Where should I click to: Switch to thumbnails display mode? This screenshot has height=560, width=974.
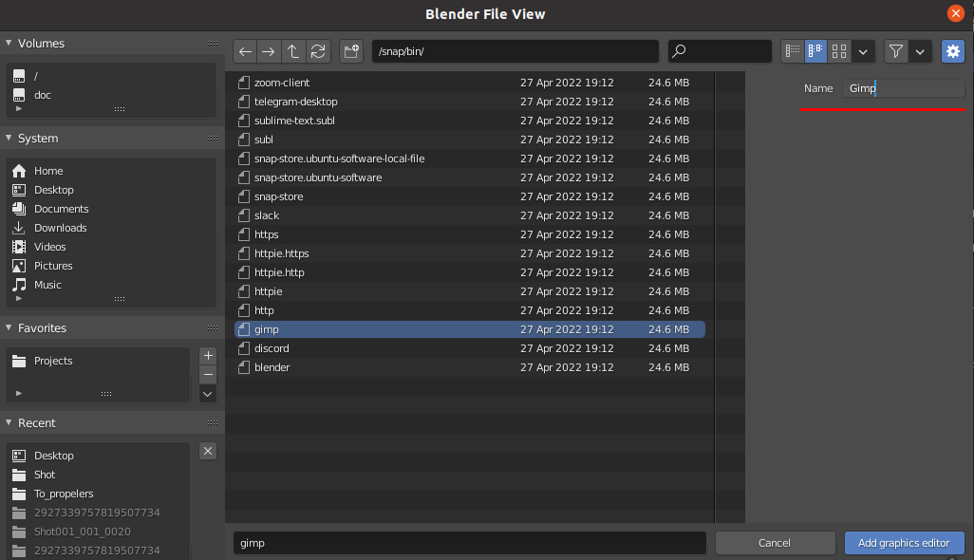(x=839, y=51)
